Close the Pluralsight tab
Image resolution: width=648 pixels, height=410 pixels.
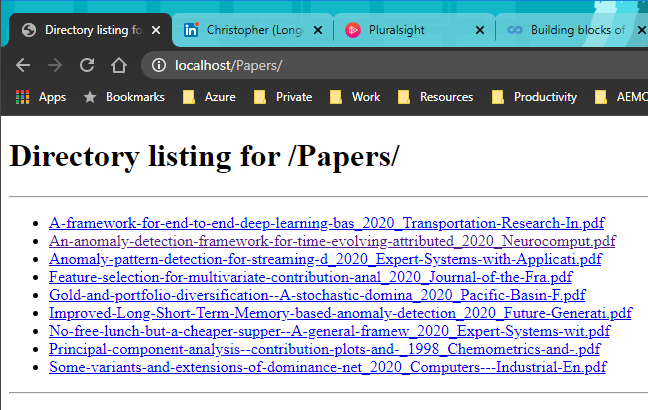(480, 30)
